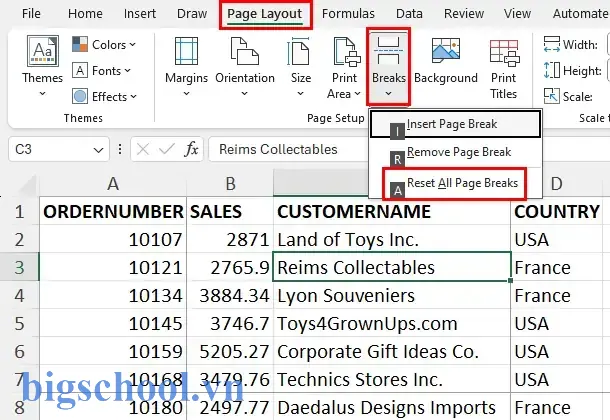The height and width of the screenshot is (420, 610).
Task: Select row 1 header
Action: [x=19, y=212]
